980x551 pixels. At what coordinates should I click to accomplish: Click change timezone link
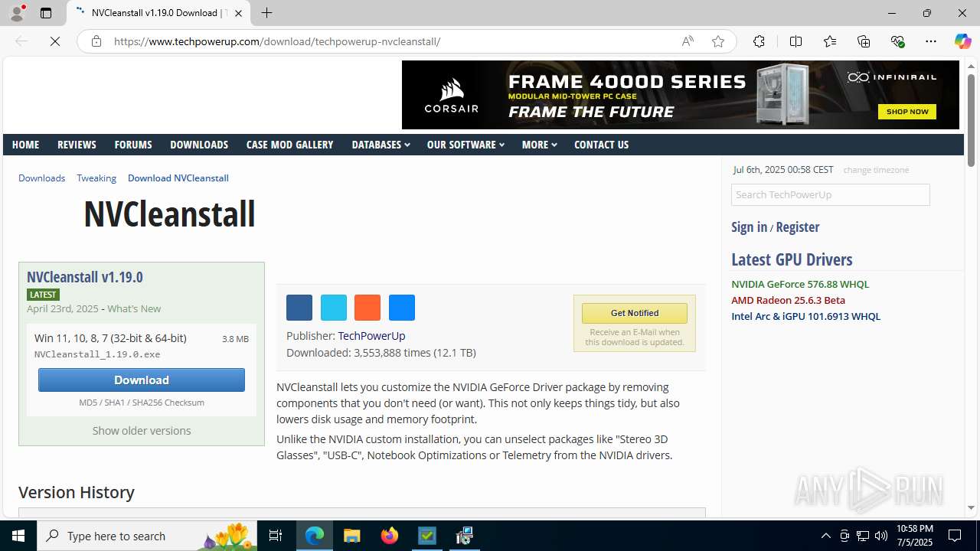[876, 170]
